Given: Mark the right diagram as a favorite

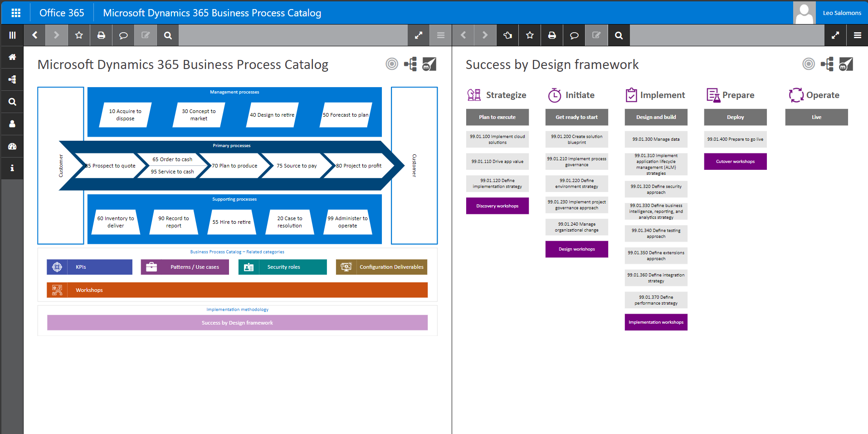Looking at the screenshot, I should tap(529, 35).
